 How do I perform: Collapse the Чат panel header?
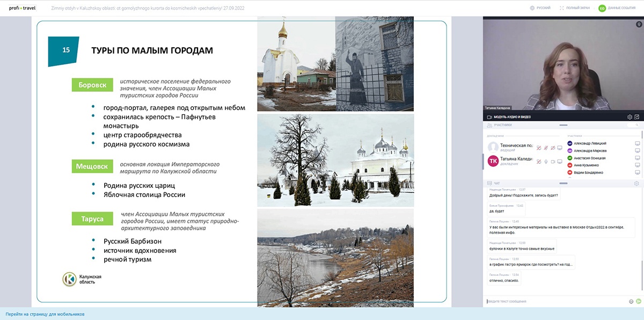pos(563,184)
